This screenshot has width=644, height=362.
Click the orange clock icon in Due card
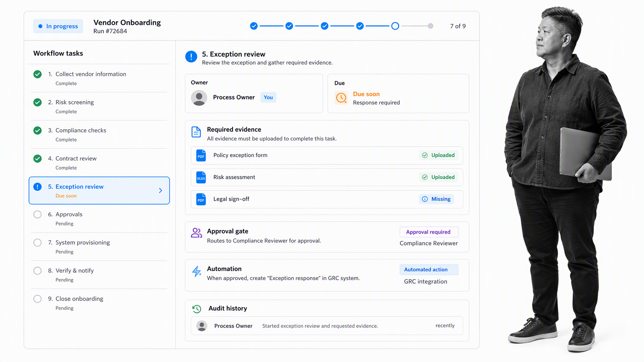[x=341, y=98]
